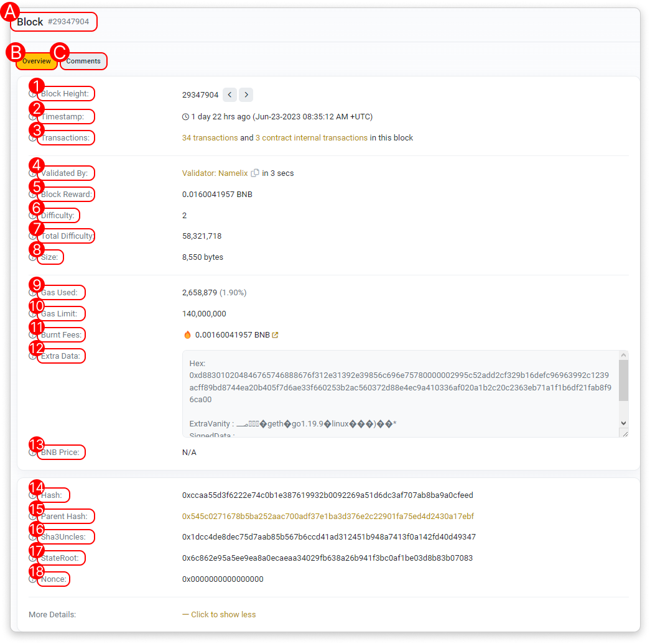Click info icon next to Hash
Viewport: 650px width, 644px height.
pyautogui.click(x=32, y=495)
